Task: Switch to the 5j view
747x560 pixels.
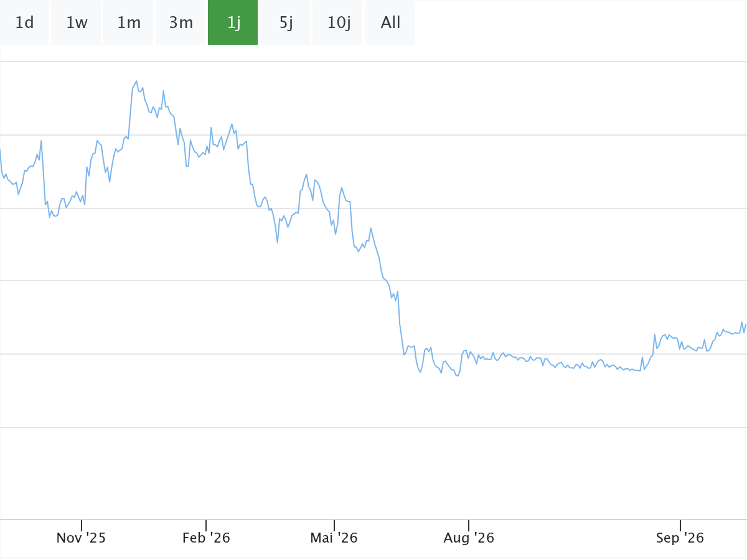Action: [x=285, y=22]
